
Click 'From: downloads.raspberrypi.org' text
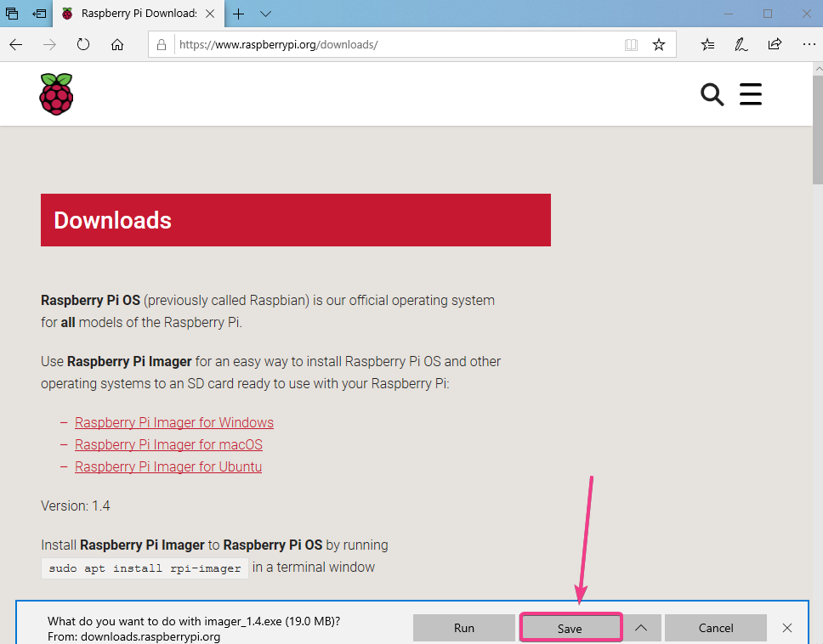(133, 636)
